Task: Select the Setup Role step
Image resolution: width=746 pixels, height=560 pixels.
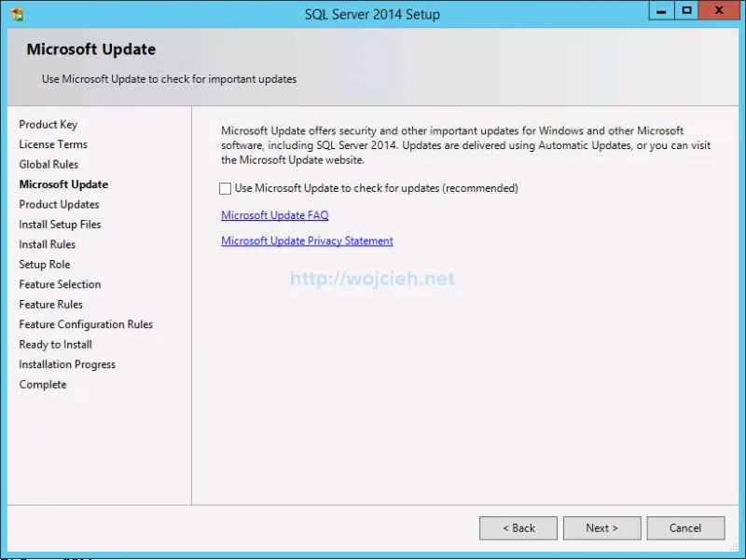Action: point(44,265)
